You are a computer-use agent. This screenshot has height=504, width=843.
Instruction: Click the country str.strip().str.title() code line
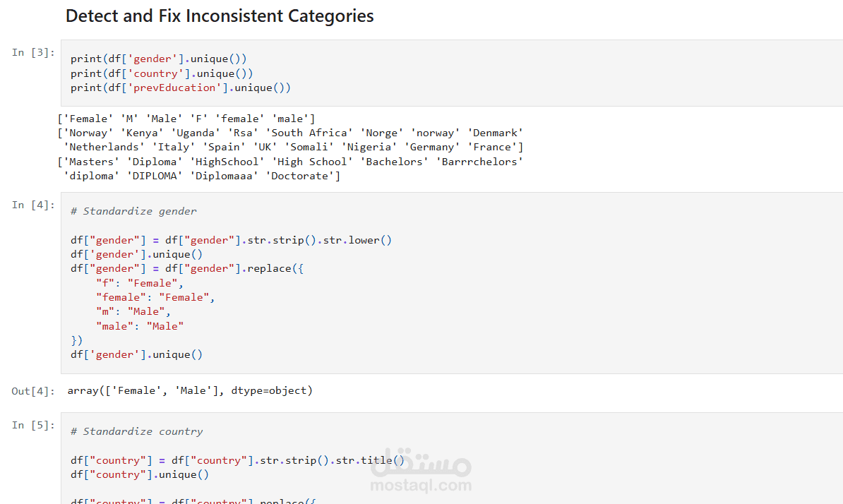click(x=237, y=460)
